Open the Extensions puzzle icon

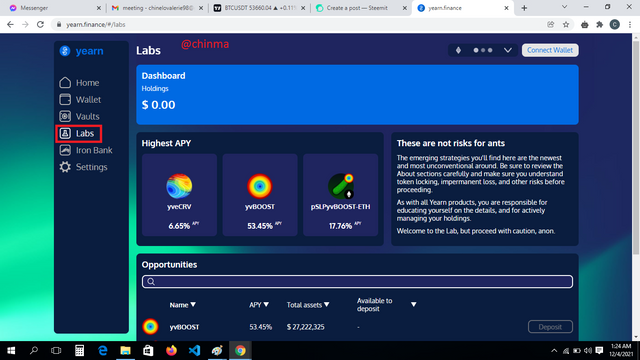pos(600,24)
